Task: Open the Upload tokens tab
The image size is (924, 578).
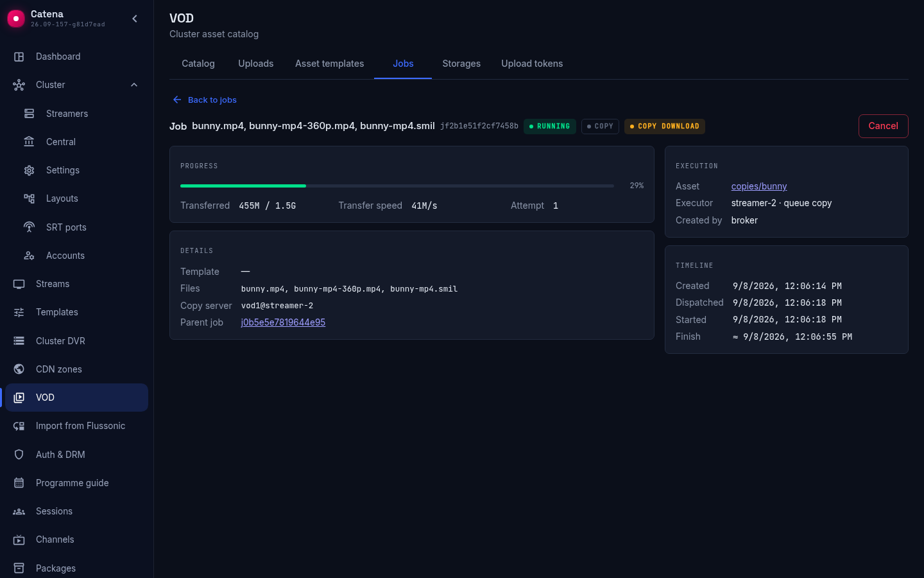Action: (532, 64)
